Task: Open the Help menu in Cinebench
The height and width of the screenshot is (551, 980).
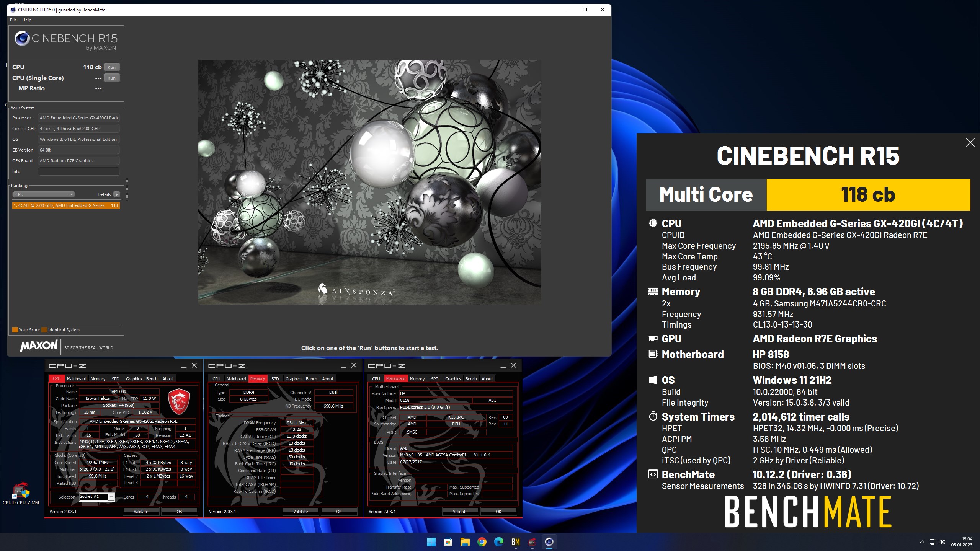Action: pyautogui.click(x=27, y=20)
